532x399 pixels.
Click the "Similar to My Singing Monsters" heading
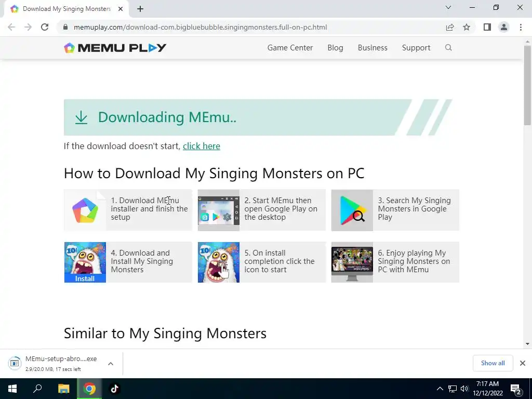click(165, 334)
